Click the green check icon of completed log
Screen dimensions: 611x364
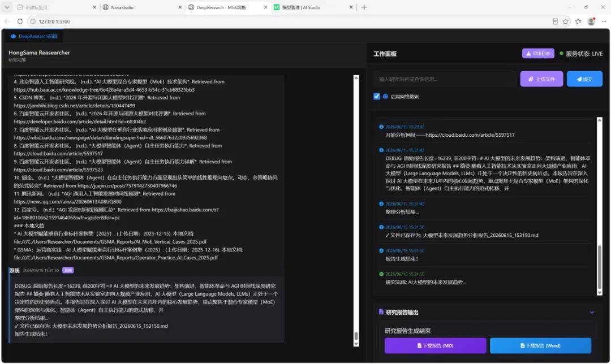tap(381, 274)
